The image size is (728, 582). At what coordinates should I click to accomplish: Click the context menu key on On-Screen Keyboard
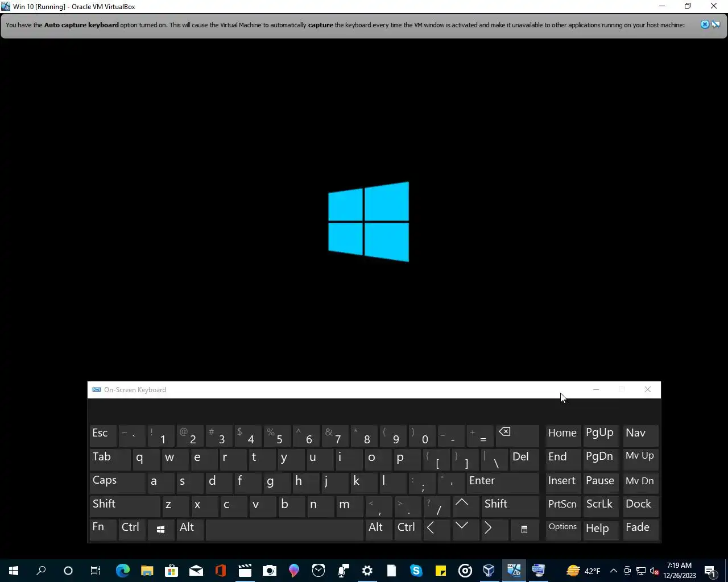pos(524,530)
